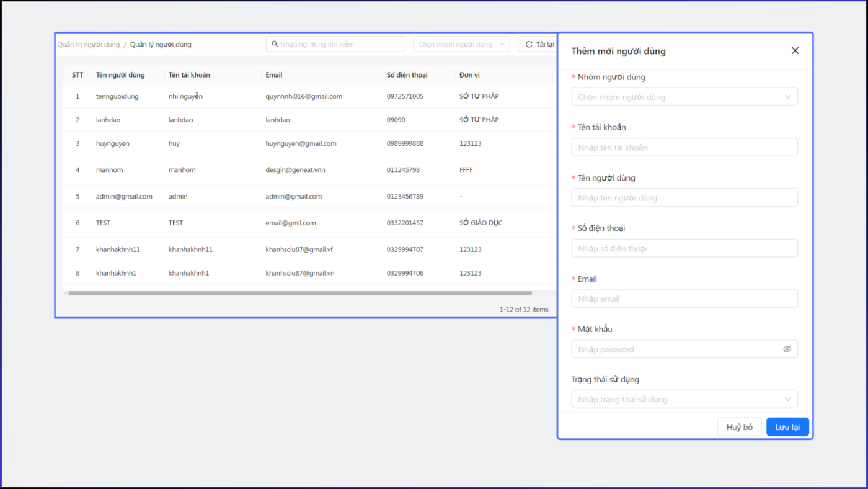Click manhom in Tên người dùng column
Viewport: 868px width, 489px height.
click(x=109, y=169)
